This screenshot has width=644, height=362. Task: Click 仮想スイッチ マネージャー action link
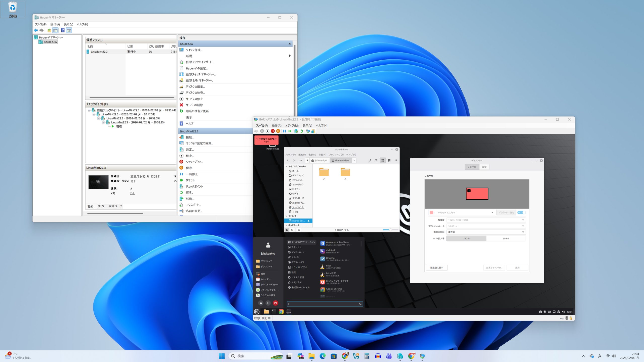coord(200,74)
